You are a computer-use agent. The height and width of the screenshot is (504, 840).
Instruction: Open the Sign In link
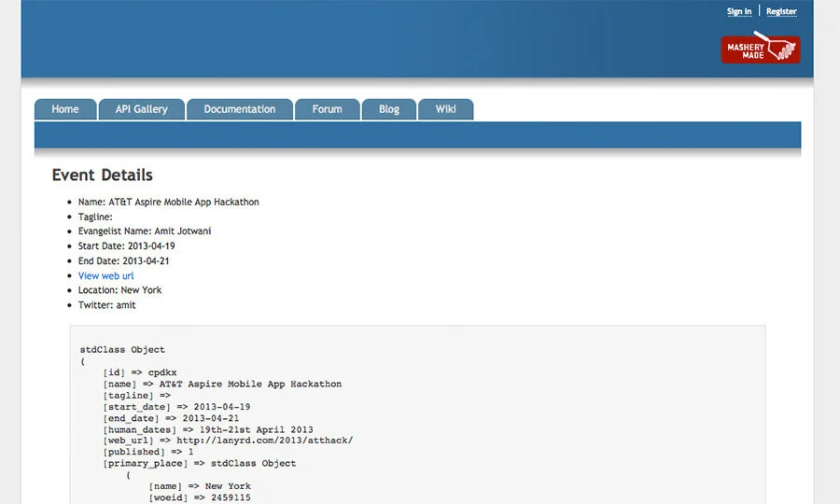pyautogui.click(x=739, y=11)
